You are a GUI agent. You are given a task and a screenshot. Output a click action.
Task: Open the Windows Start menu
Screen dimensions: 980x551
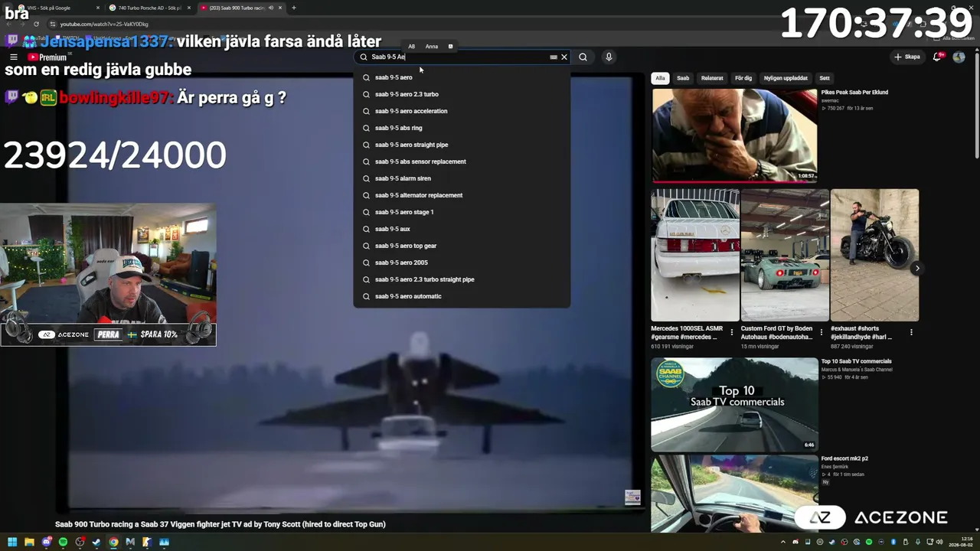point(12,542)
